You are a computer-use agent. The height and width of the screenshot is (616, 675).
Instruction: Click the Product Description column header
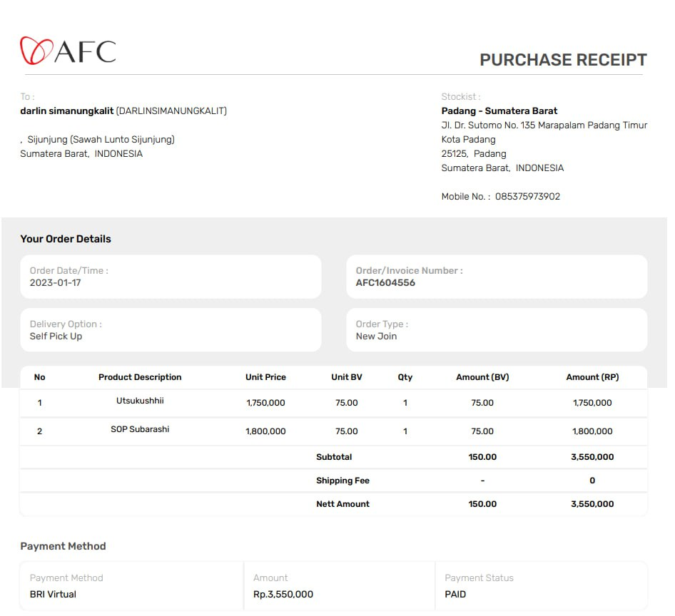(140, 377)
